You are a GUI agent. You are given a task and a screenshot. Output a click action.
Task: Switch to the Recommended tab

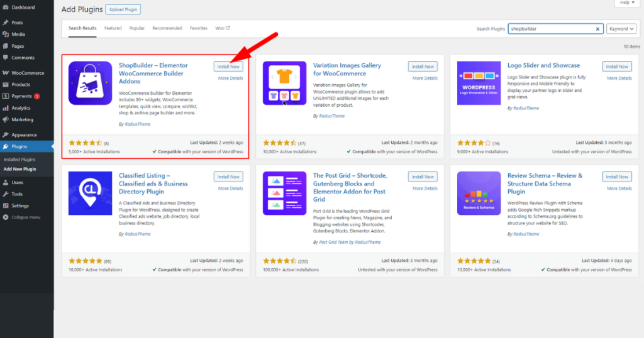167,28
